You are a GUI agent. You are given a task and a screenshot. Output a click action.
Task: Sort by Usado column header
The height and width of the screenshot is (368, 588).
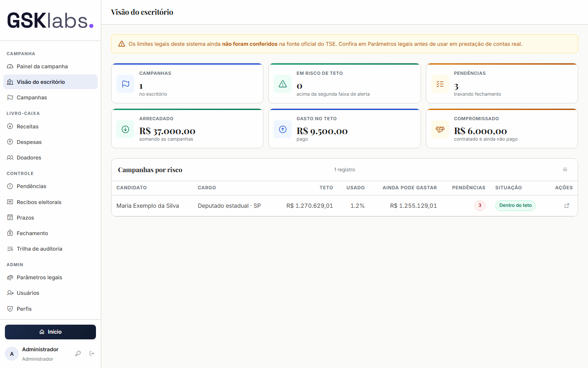click(x=356, y=188)
